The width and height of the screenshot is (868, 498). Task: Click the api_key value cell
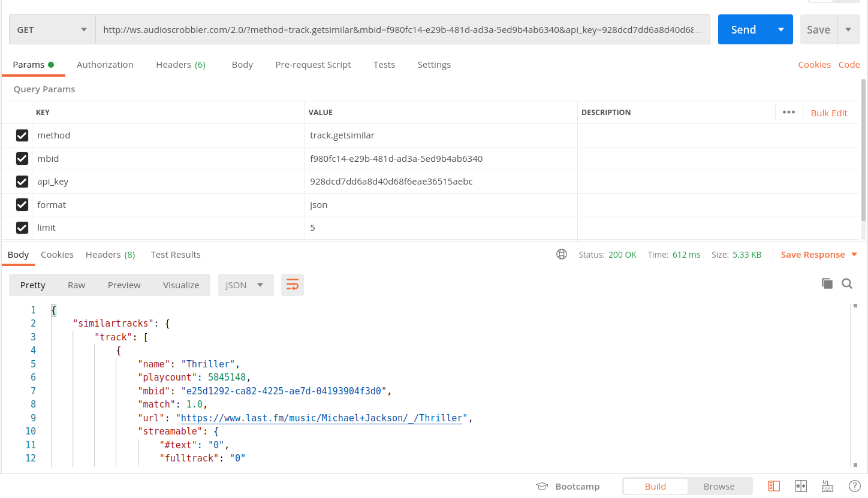pyautogui.click(x=441, y=182)
